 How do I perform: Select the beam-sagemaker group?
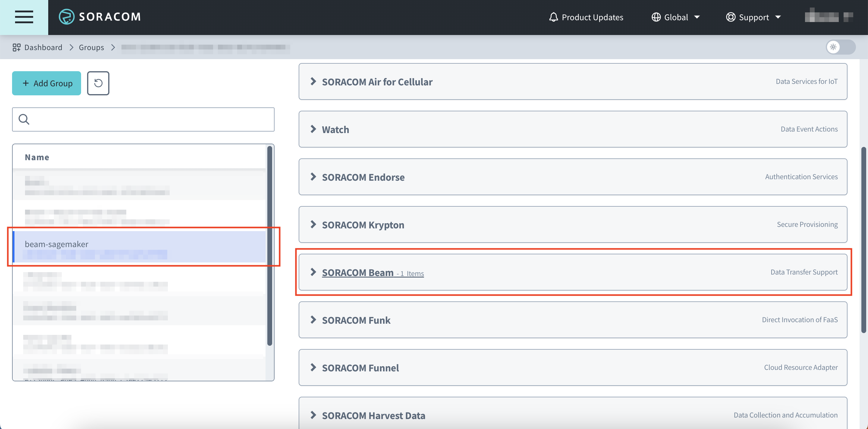click(57, 244)
